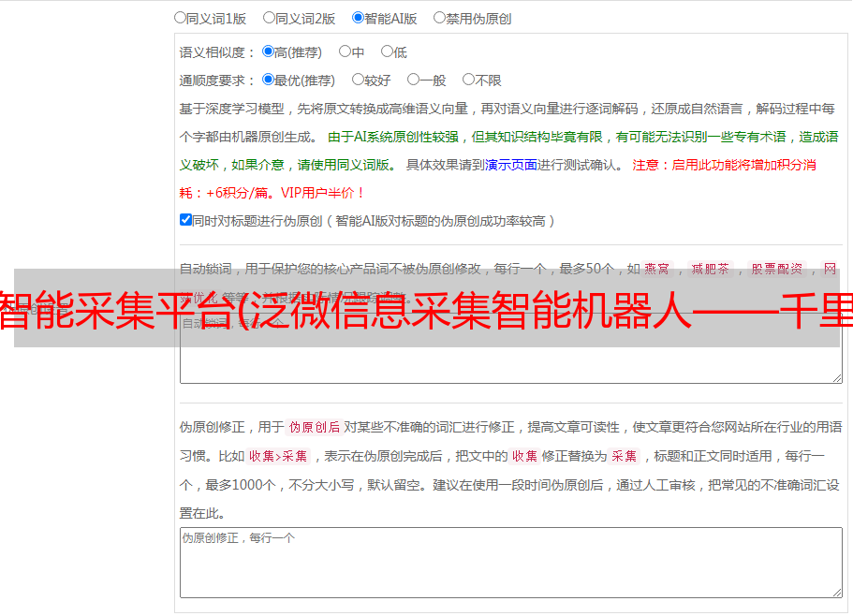
Task: Click into the 自动锁词 text area
Action: pyautogui.click(x=511, y=348)
